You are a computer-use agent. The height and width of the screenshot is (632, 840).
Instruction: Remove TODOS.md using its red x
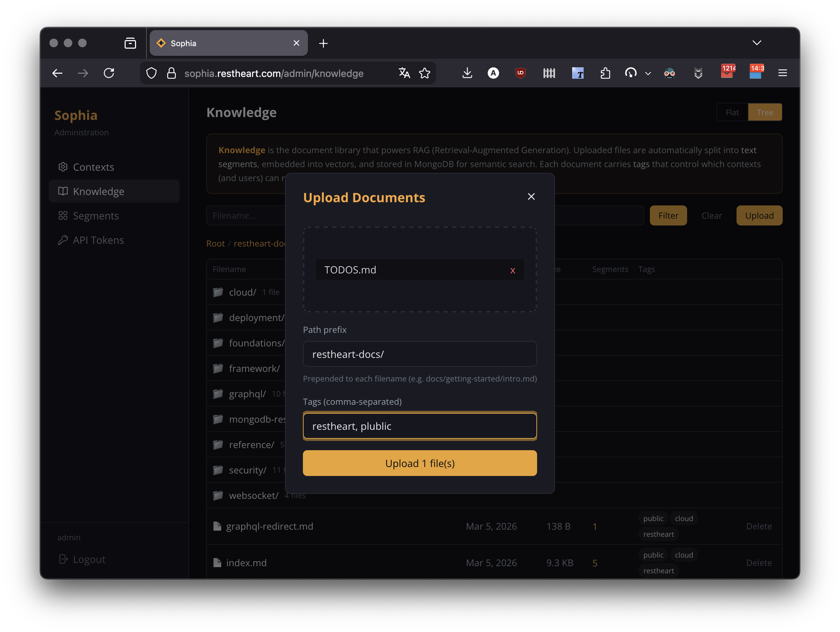pyautogui.click(x=513, y=270)
